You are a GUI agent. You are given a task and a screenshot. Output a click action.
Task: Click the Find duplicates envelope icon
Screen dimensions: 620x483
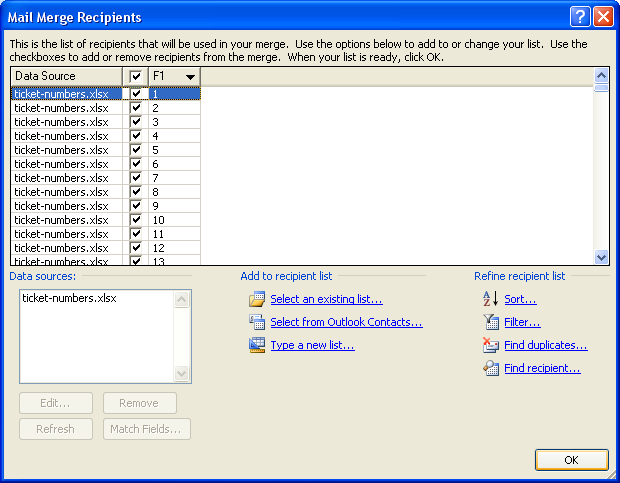pyautogui.click(x=490, y=345)
